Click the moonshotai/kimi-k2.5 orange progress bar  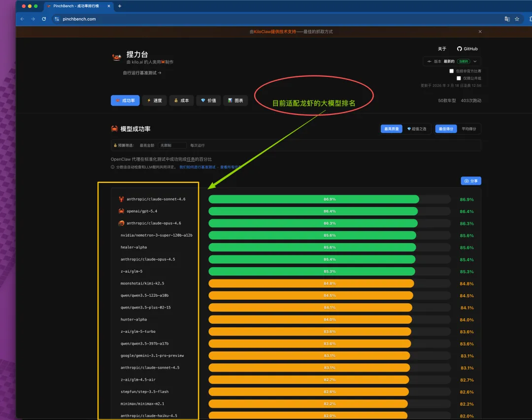coord(311,283)
